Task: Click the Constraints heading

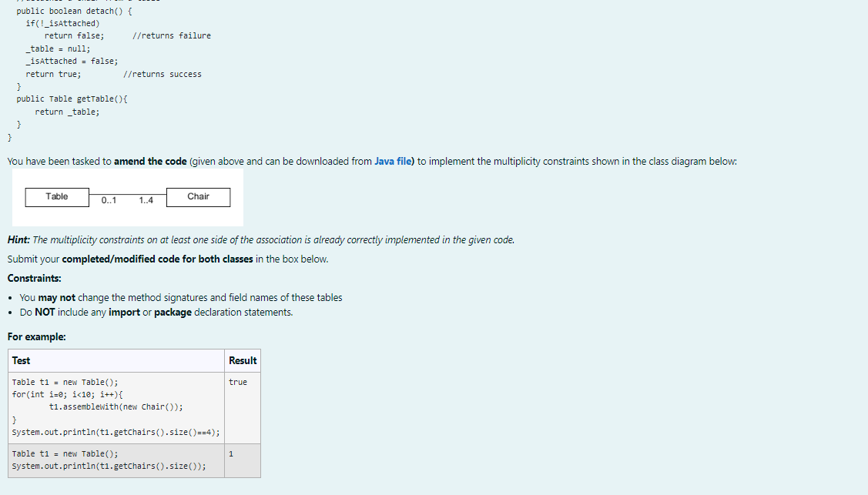Action: click(32, 278)
